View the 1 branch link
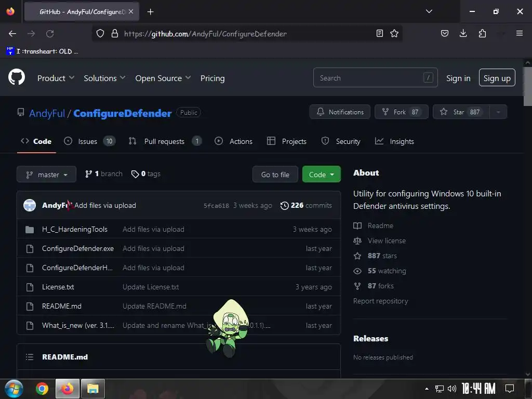 104,174
